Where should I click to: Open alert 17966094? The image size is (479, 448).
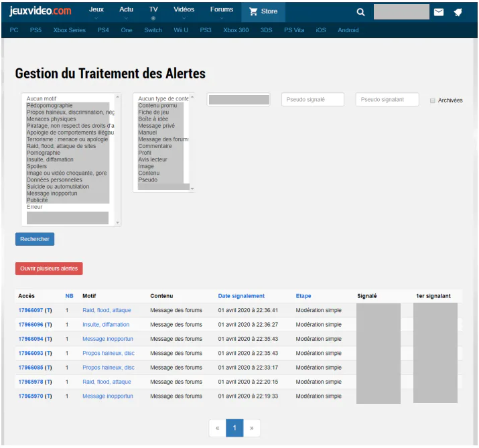tap(31, 339)
